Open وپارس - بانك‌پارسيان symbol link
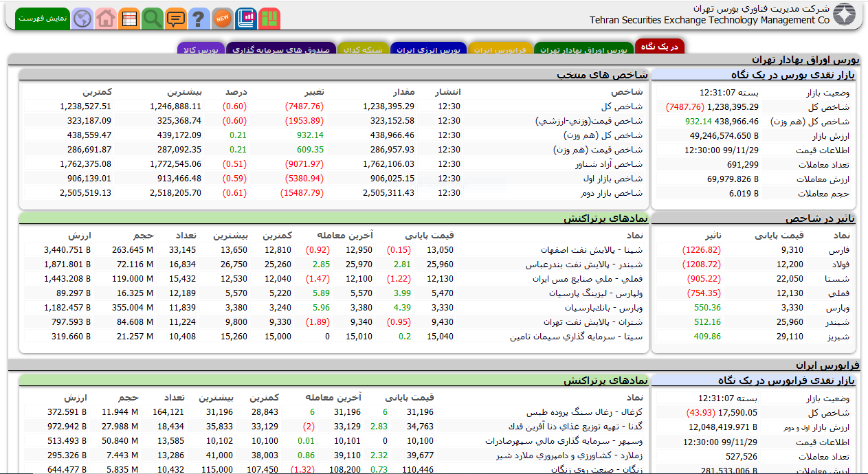 (604, 308)
